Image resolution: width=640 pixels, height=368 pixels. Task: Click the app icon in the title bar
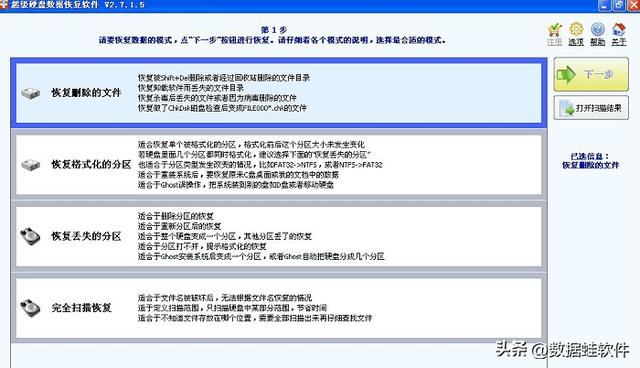[4, 4]
